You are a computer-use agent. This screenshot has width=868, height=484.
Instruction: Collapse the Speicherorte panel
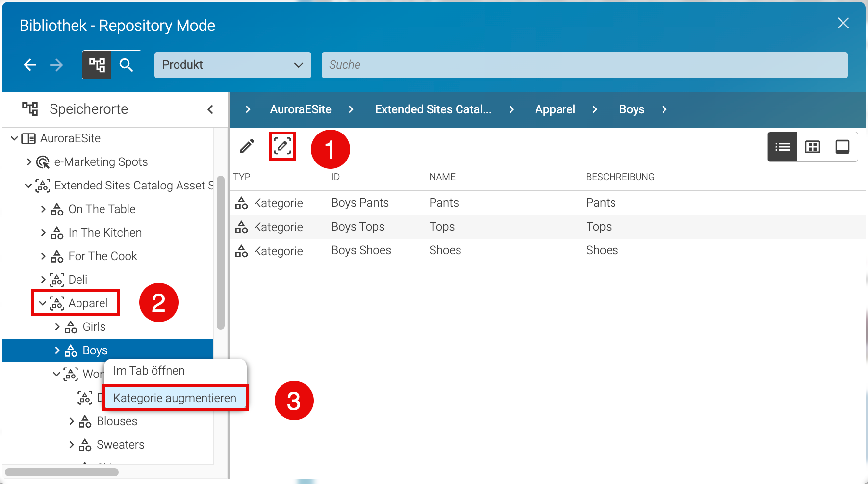click(x=210, y=109)
